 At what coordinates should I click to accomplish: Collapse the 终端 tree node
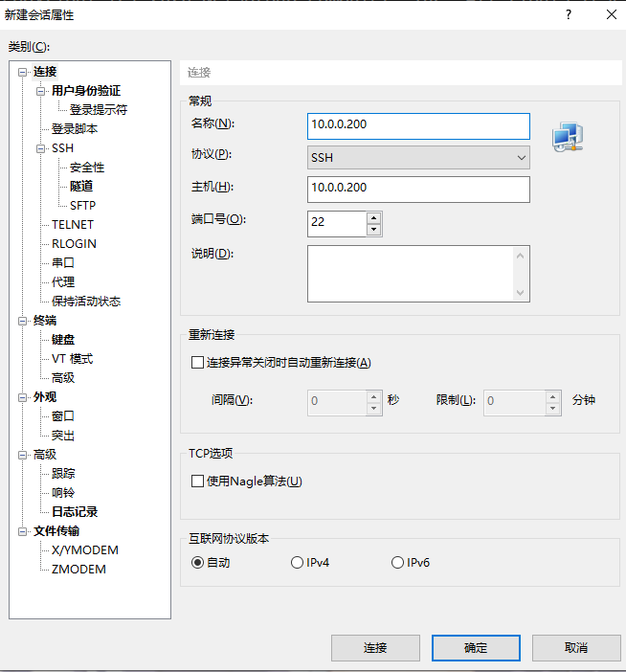click(x=22, y=321)
